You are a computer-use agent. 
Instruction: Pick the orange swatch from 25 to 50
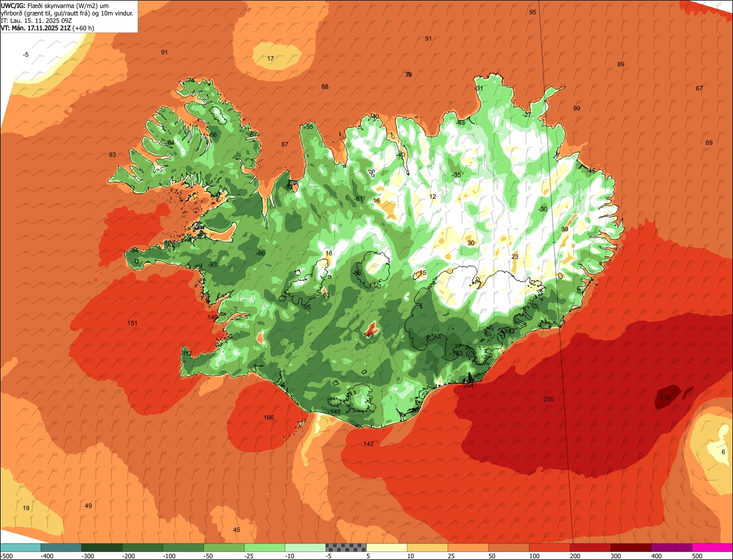click(467, 547)
